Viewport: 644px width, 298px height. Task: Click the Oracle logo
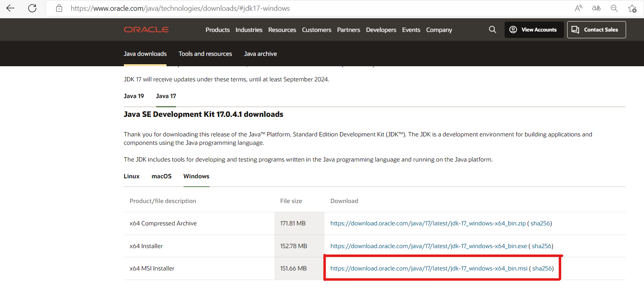[146, 30]
